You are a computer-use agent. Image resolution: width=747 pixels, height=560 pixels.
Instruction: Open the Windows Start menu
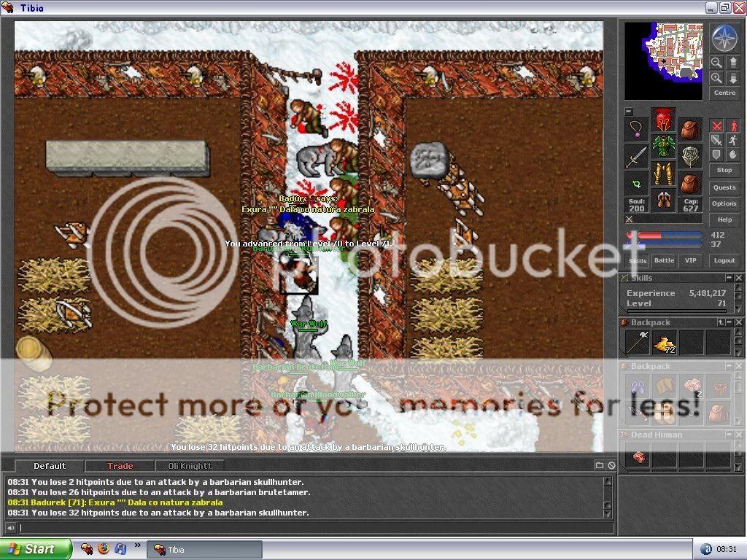tap(36, 549)
